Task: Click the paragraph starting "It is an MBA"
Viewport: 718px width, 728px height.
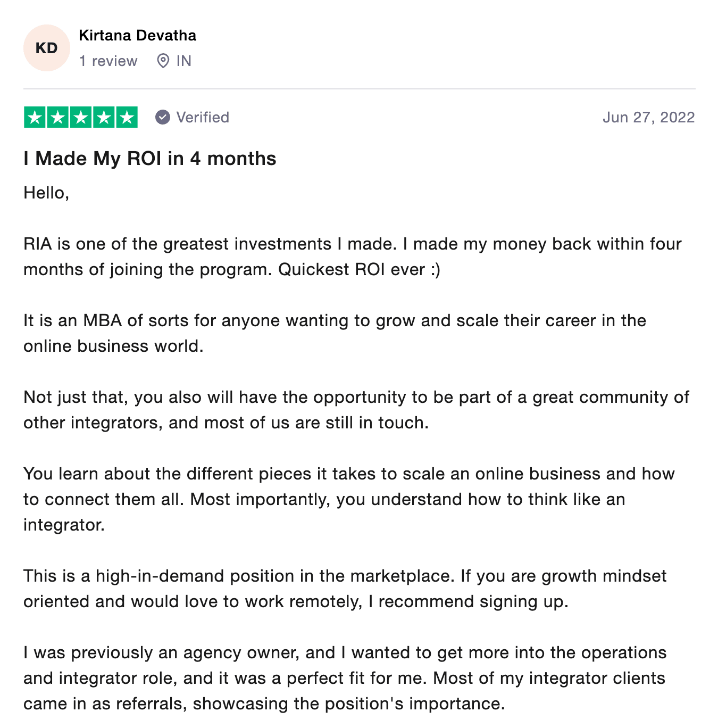Action: click(x=335, y=333)
